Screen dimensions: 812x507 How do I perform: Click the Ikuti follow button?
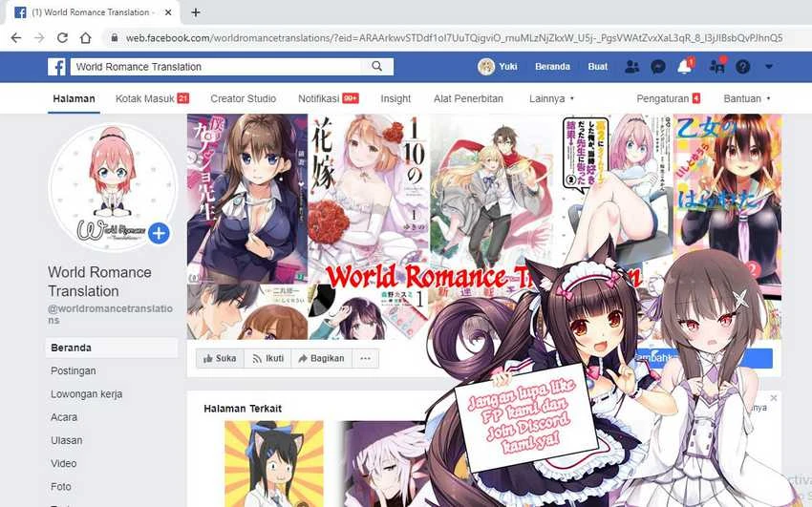267,358
